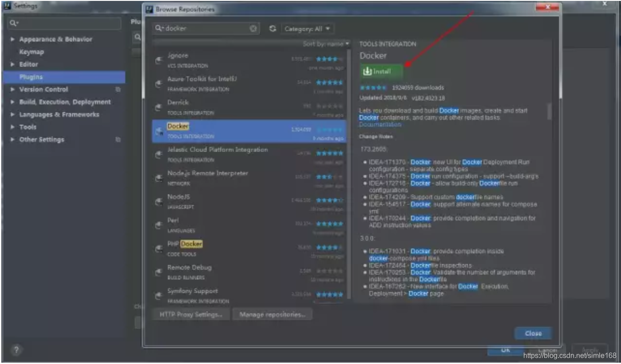621x364 pixels.
Task: Select Azure Toolkit for IntelliJ plugin
Action: tap(249, 84)
